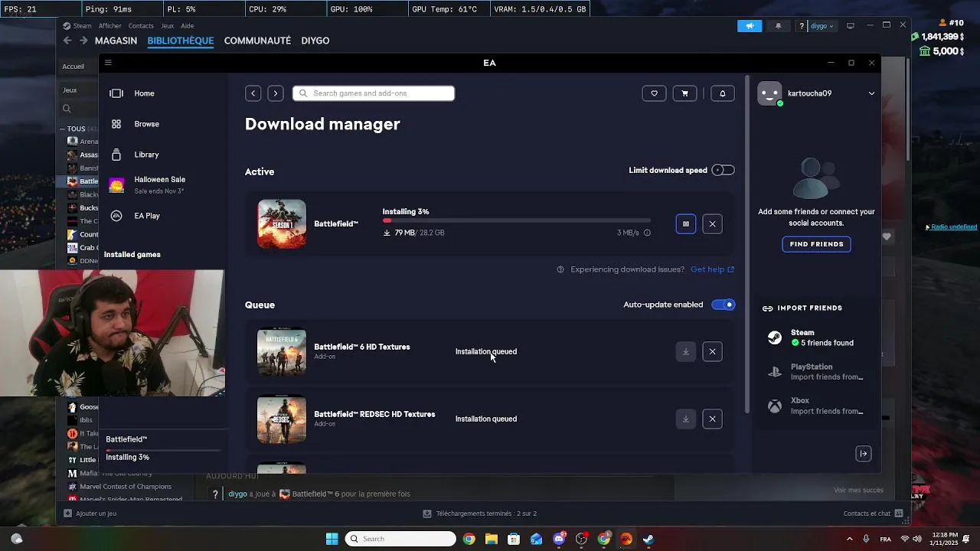The width and height of the screenshot is (980, 551).
Task: Import friends from PlayStation
Action: pos(816,372)
